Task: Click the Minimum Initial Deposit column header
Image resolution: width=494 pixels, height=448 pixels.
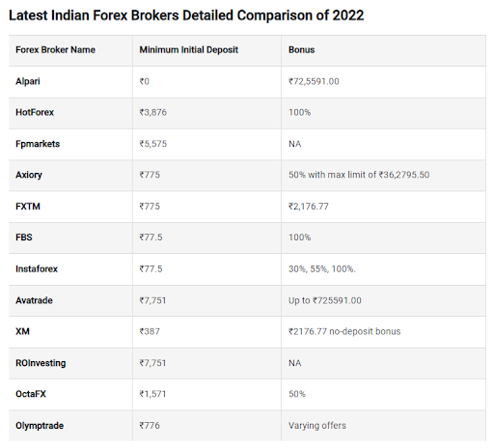Action: pos(188,50)
